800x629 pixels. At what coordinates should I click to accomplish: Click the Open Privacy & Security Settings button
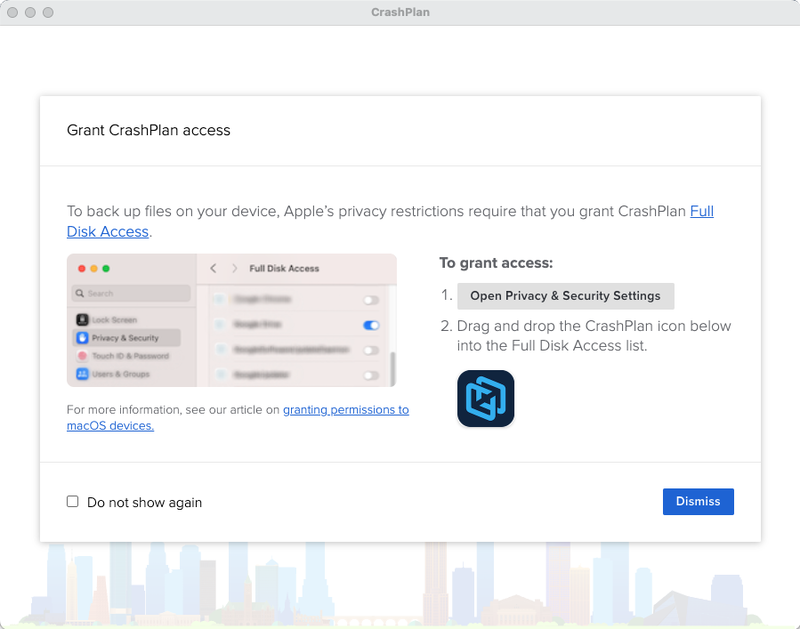pos(565,296)
